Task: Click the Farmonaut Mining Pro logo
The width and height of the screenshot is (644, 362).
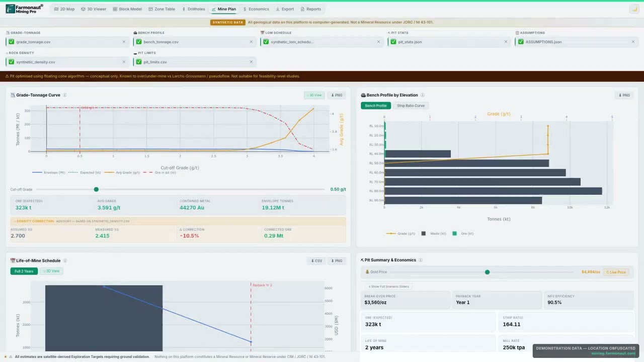Action: point(24,9)
